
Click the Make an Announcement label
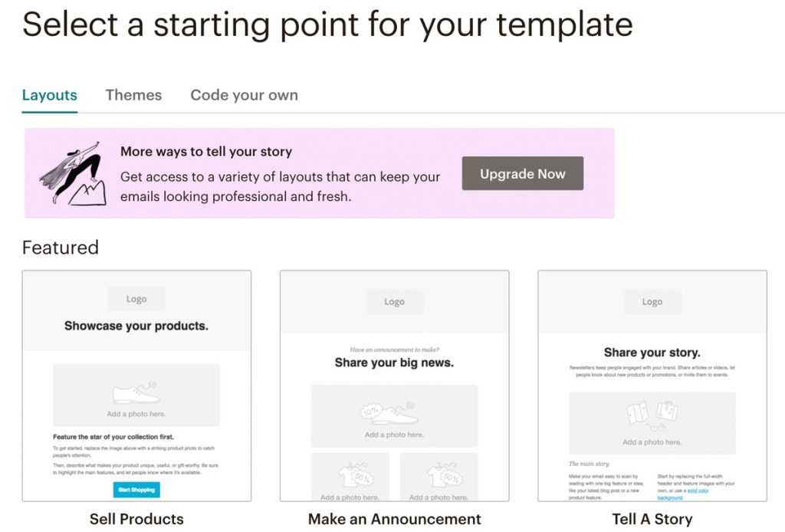coord(395,519)
